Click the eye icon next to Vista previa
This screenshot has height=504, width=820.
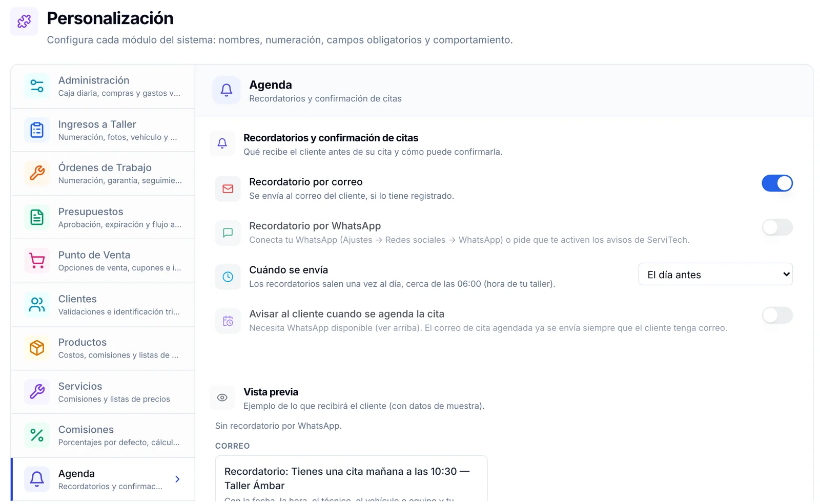point(222,398)
